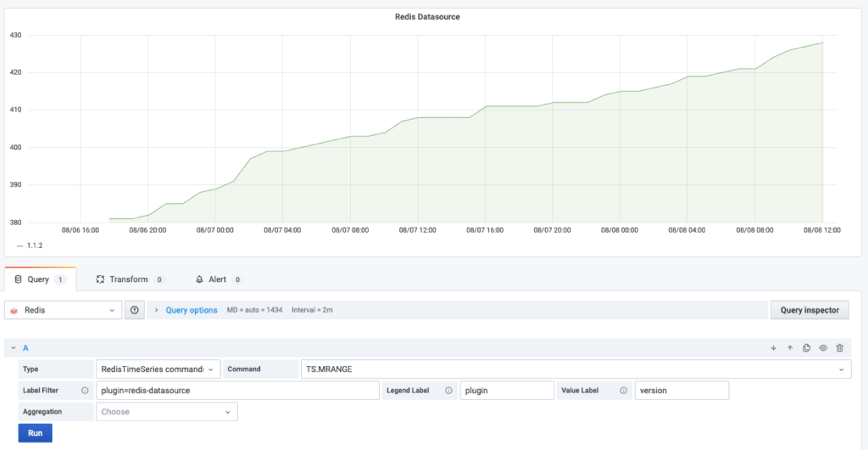Viewport: 868px width, 450px height.
Task: Toggle query A visibility eye icon
Action: click(823, 348)
